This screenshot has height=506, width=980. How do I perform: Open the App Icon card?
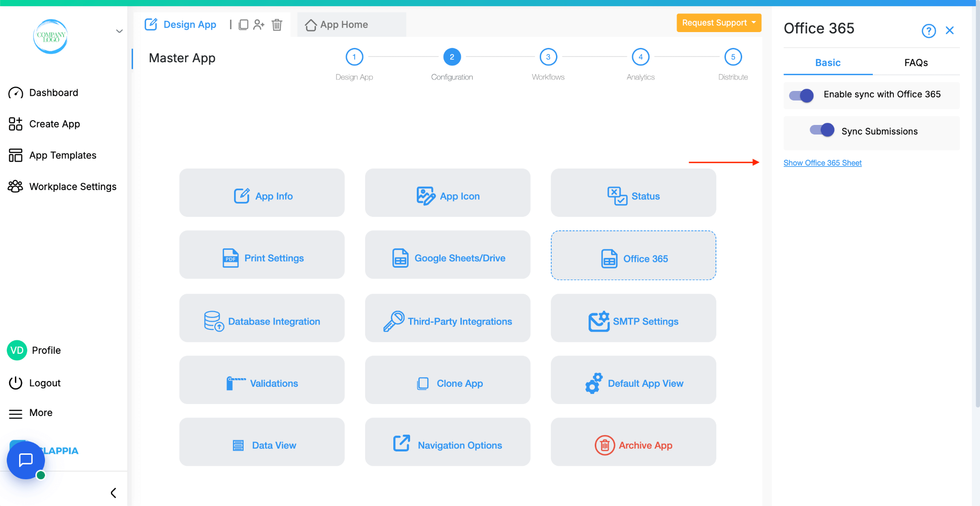click(x=447, y=192)
